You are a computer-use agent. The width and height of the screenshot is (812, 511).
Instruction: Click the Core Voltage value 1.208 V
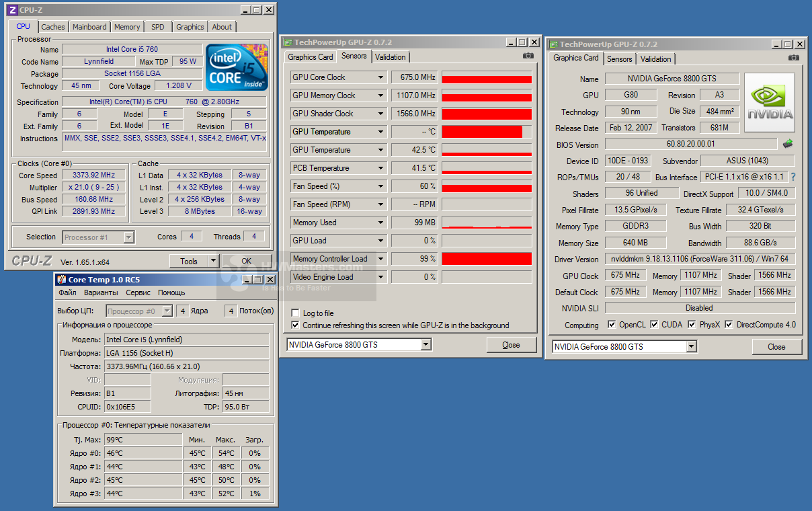179,85
